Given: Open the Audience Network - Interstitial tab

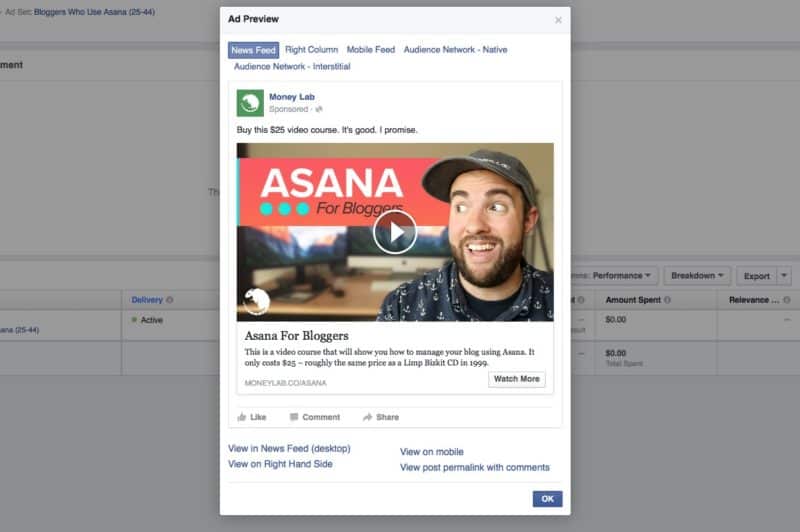Looking at the screenshot, I should 292,66.
